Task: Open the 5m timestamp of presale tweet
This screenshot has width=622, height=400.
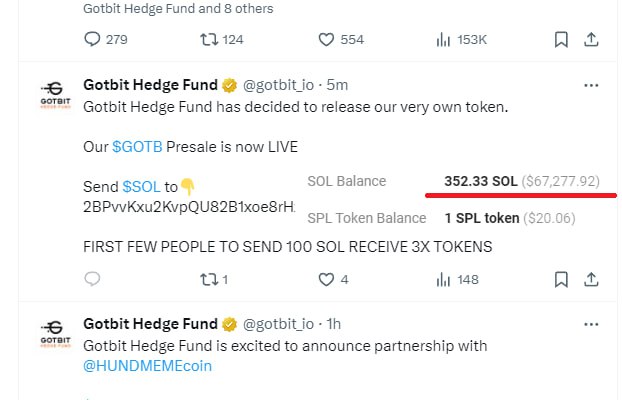Action: coord(336,85)
